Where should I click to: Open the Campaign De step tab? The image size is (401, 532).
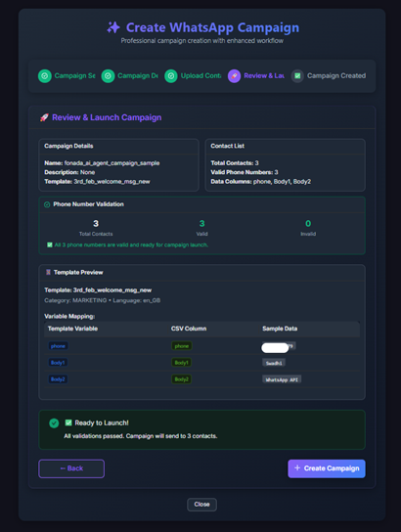pos(130,76)
